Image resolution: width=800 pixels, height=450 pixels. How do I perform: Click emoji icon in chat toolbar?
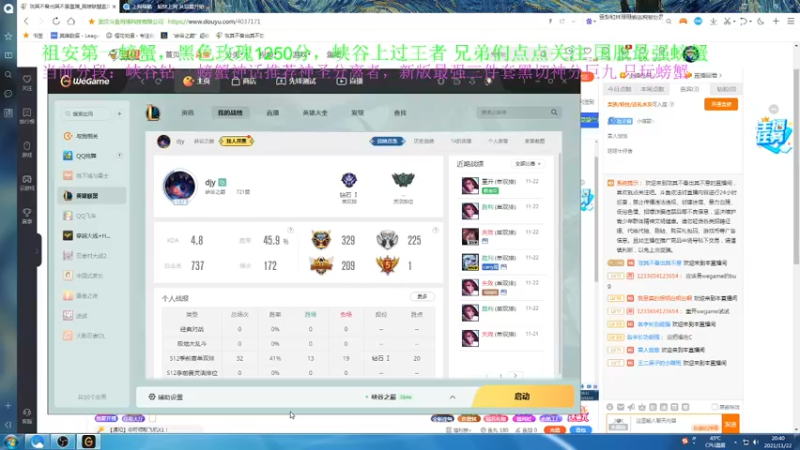point(610,407)
